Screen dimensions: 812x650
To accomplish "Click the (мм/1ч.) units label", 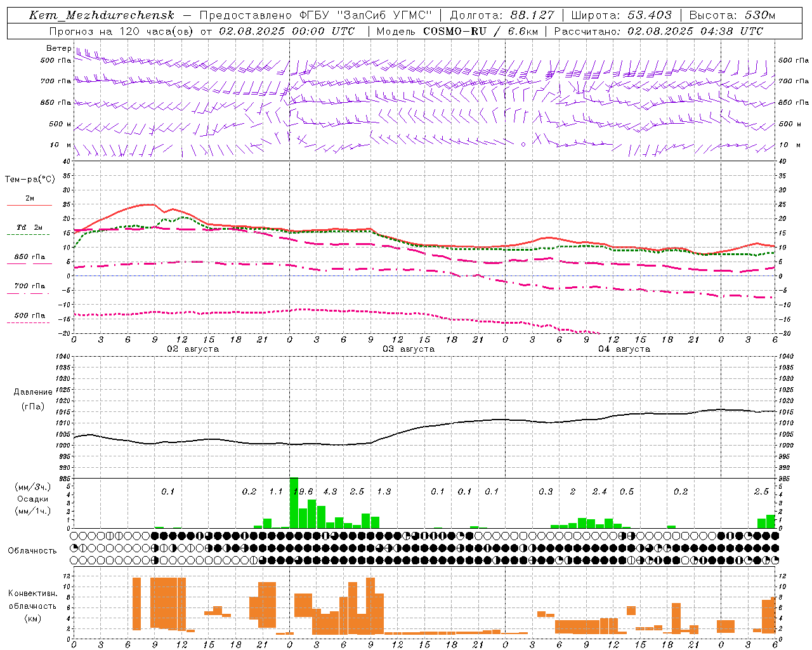I will [32, 511].
